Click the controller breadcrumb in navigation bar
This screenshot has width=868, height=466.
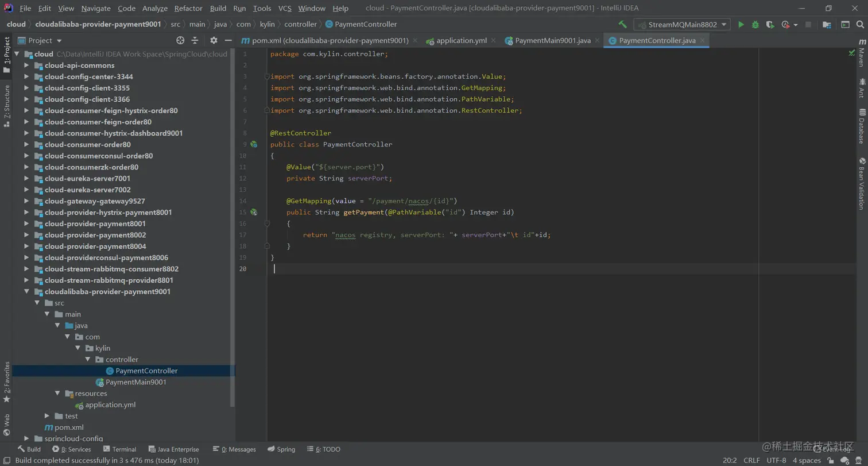pyautogui.click(x=300, y=24)
